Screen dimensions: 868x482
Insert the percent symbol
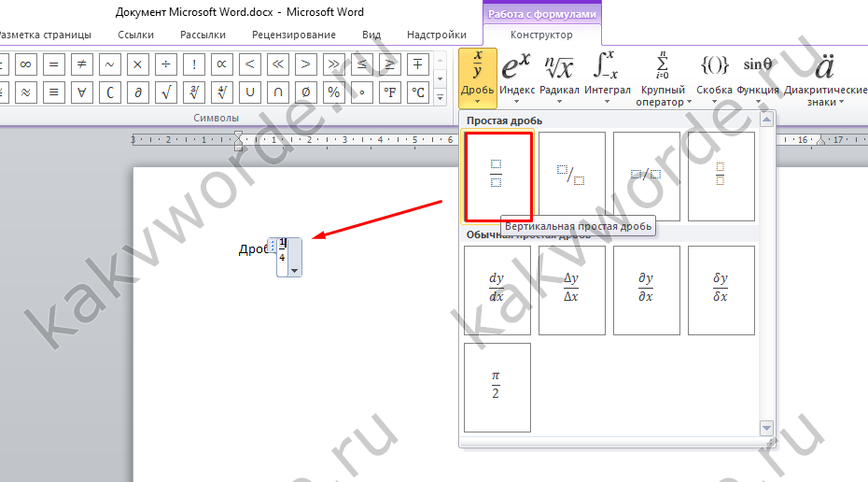tap(334, 92)
